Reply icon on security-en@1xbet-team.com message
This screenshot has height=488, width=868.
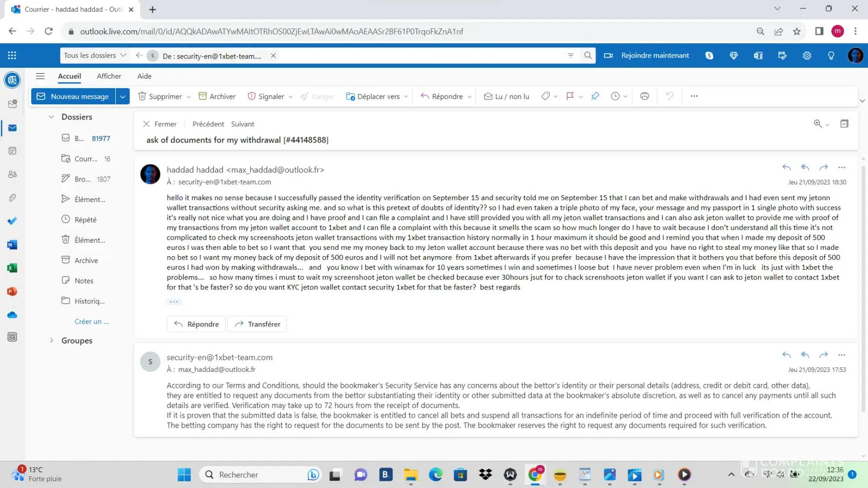(786, 355)
